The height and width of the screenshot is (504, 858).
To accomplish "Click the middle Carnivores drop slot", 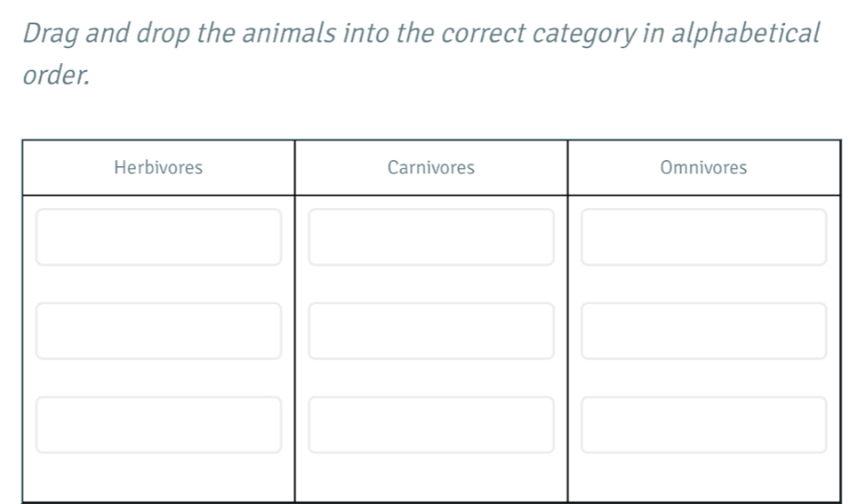I will (431, 331).
